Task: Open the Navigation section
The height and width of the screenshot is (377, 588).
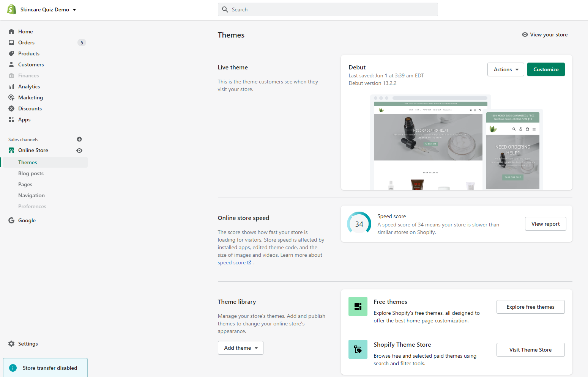Action: click(32, 195)
